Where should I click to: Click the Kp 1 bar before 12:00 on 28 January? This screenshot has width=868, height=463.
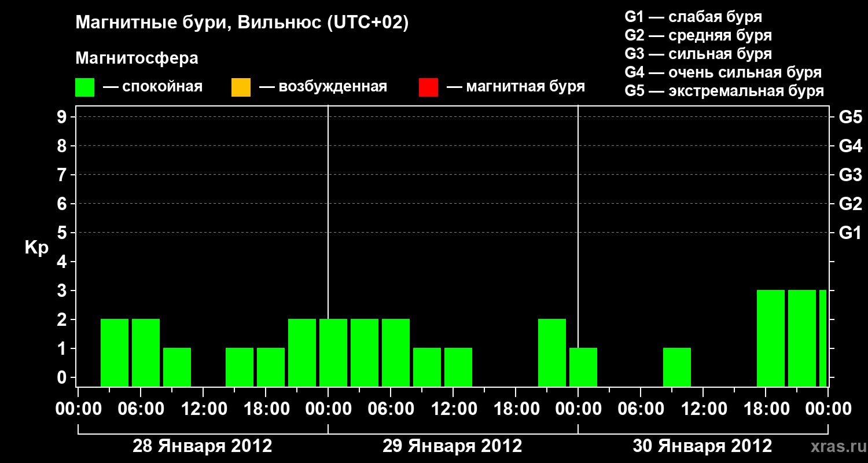tap(177, 367)
